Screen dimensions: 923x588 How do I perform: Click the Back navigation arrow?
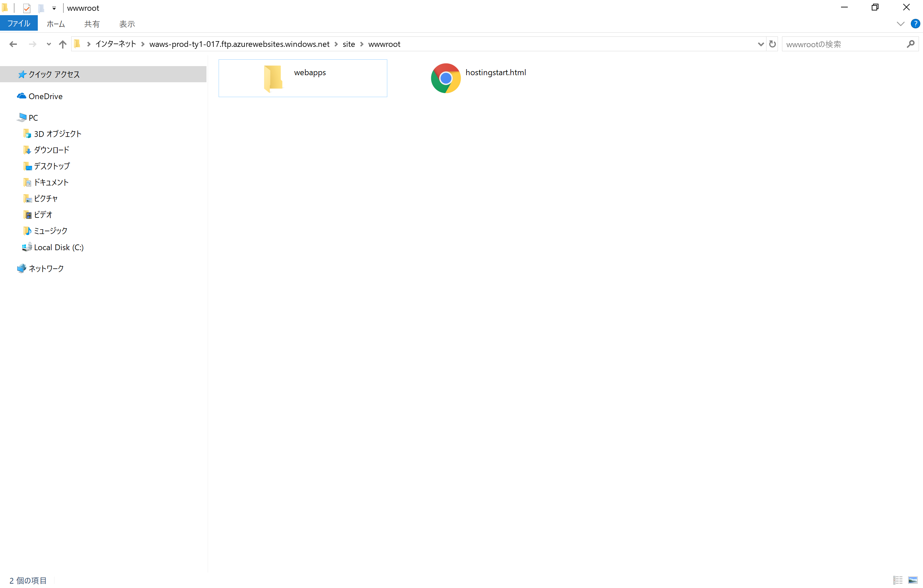tap(13, 45)
